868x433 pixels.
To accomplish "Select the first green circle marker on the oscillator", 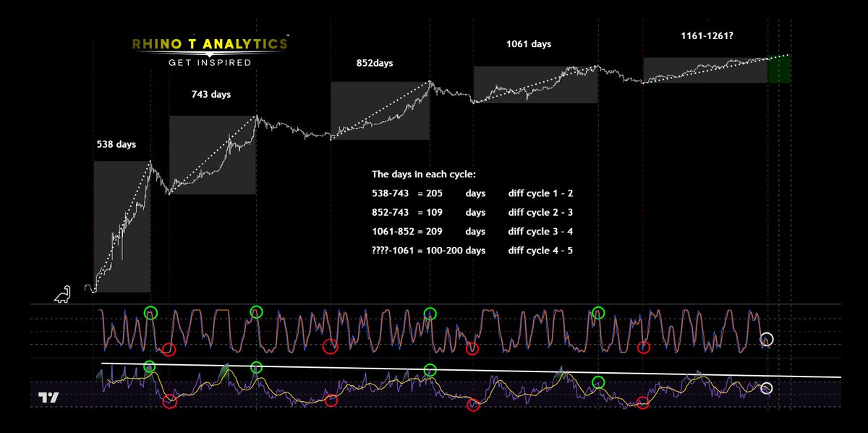I will [x=152, y=313].
